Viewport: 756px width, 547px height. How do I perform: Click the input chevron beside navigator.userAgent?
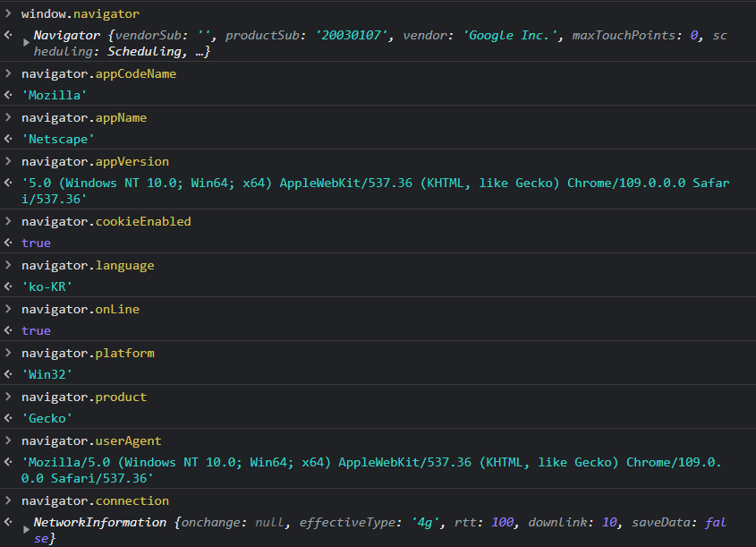point(8,440)
